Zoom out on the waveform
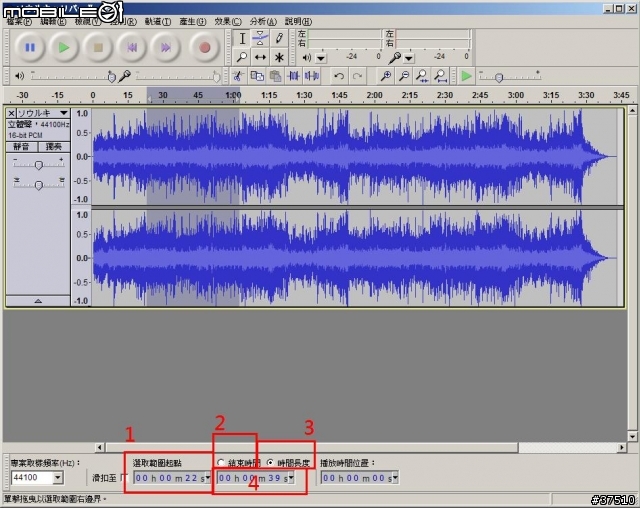Image resolution: width=640 pixels, height=508 pixels. 404,76
